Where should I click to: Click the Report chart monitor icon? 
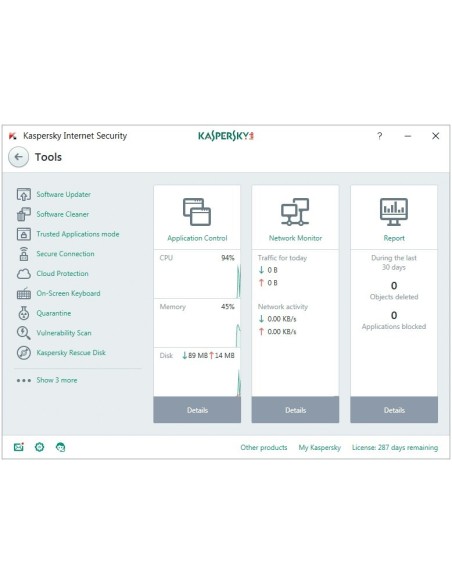point(394,212)
